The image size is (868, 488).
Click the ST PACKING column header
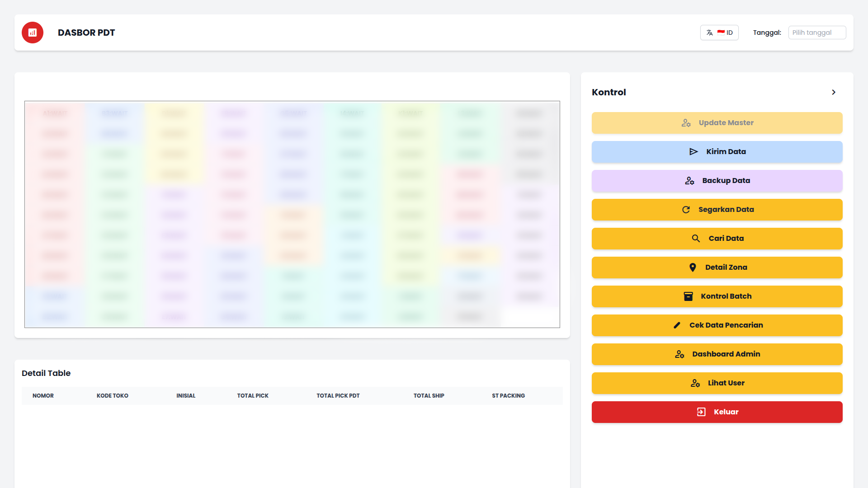coord(509,396)
